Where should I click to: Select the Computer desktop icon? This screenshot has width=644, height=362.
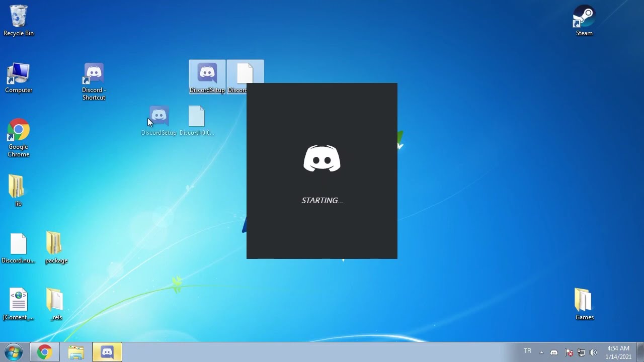click(x=19, y=77)
